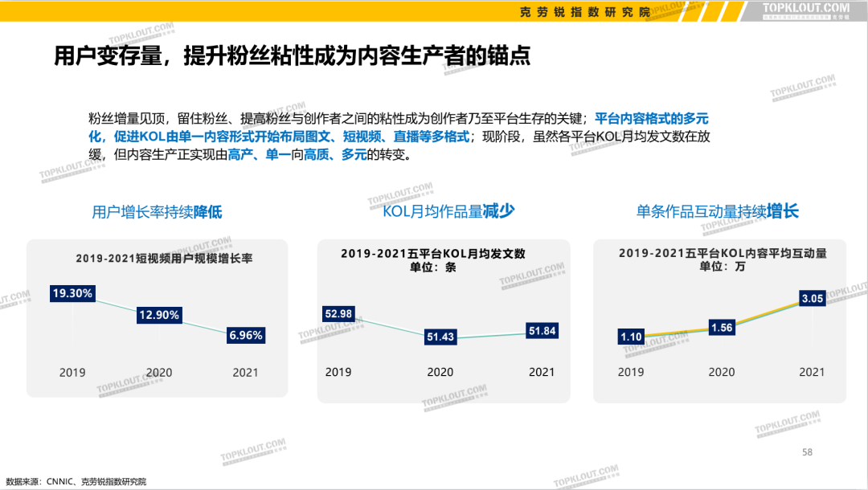
Task: Click 2019 axis label in interaction chart
Action: pos(631,372)
